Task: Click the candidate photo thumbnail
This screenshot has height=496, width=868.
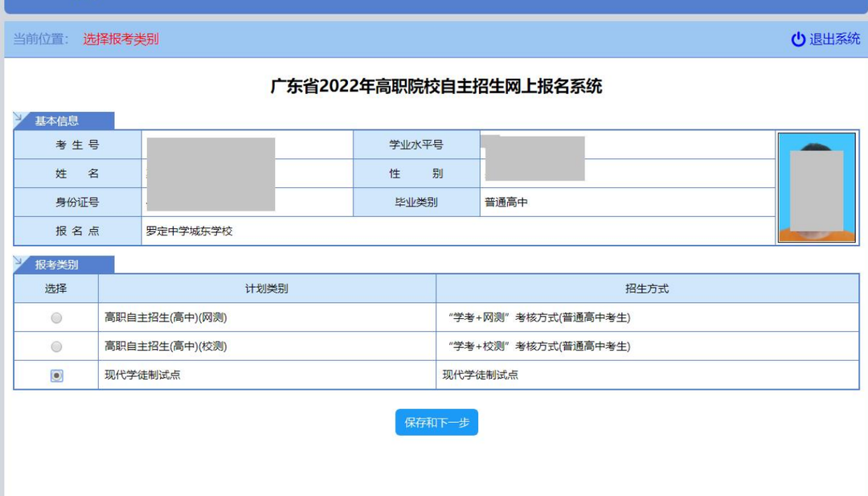Action: 817,187
